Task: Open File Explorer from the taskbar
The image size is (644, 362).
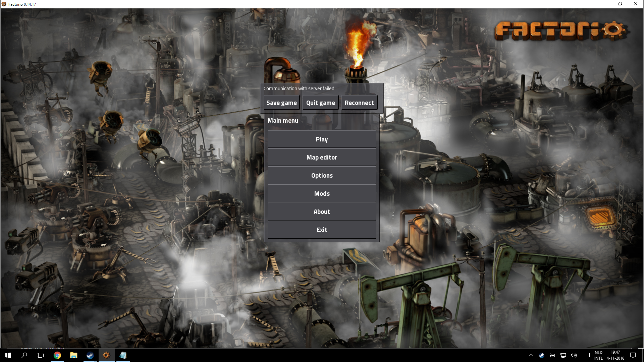Action: pos(73,355)
